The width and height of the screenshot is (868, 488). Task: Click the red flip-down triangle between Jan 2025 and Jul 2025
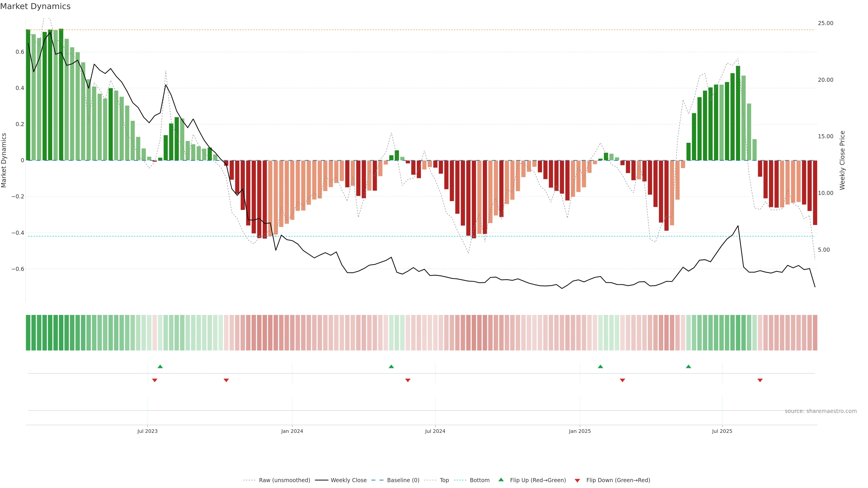pyautogui.click(x=622, y=380)
